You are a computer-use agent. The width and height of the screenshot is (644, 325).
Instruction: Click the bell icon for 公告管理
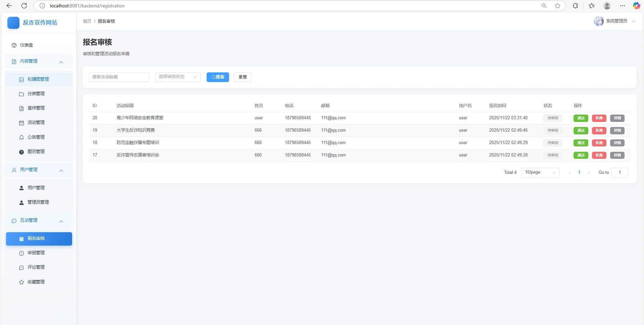(21, 137)
